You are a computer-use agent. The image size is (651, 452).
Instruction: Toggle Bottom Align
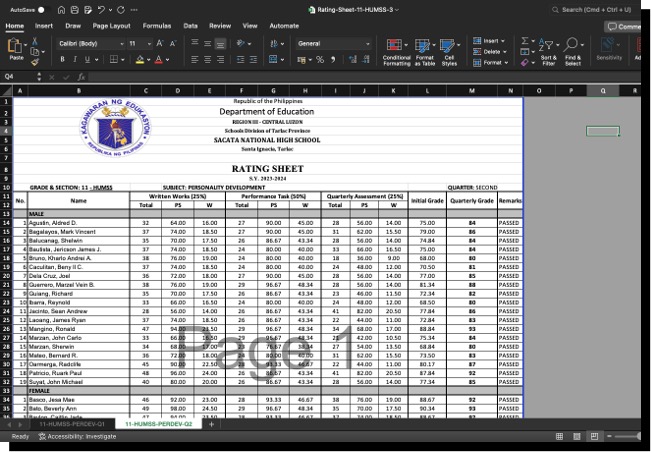[220, 43]
